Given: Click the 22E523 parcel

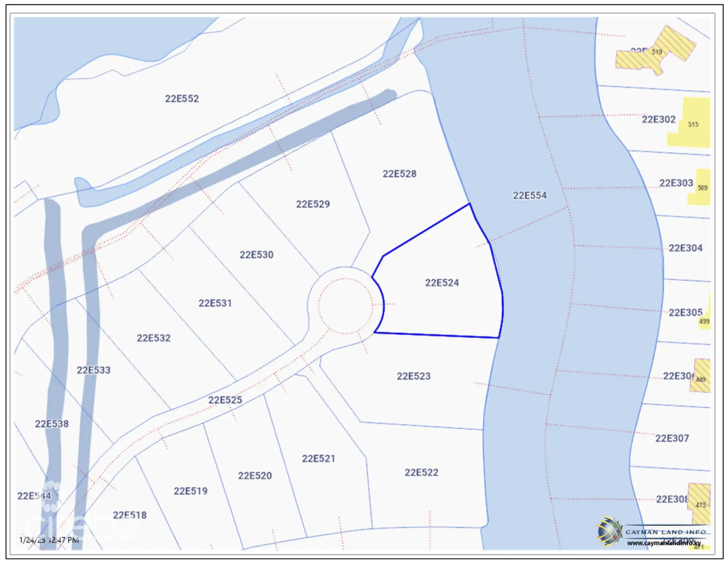Looking at the screenshot, I should (x=414, y=376).
